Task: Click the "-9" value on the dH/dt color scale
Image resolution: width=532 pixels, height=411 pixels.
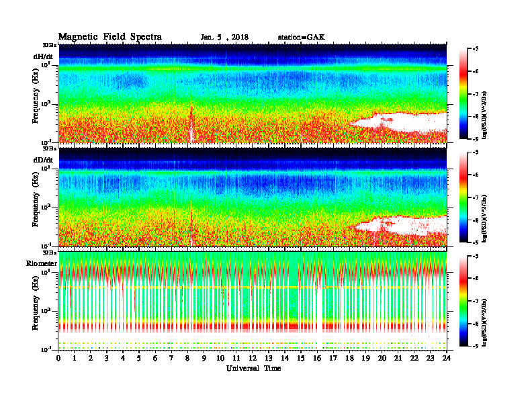Action: point(475,139)
